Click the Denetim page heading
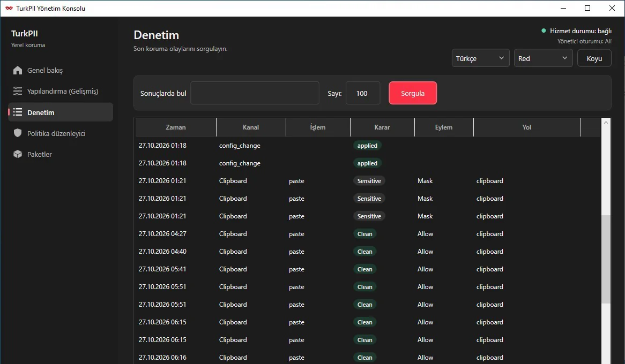This screenshot has height=364, width=625. [157, 35]
